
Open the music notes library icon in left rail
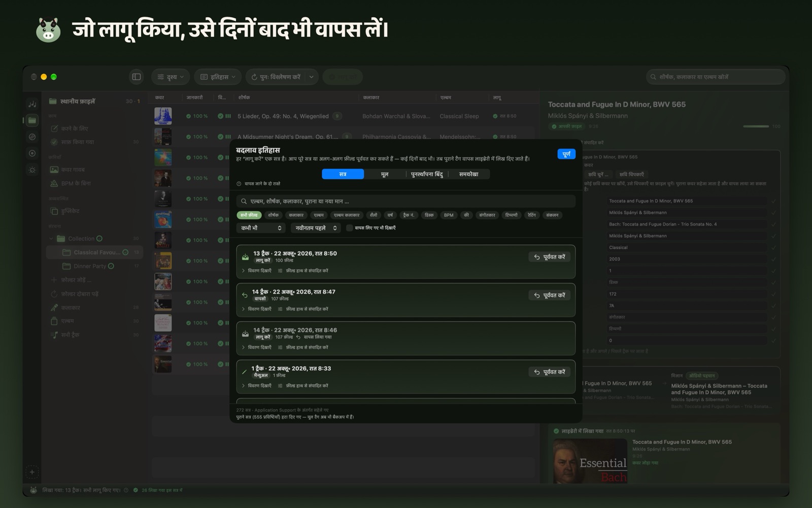[x=32, y=104]
